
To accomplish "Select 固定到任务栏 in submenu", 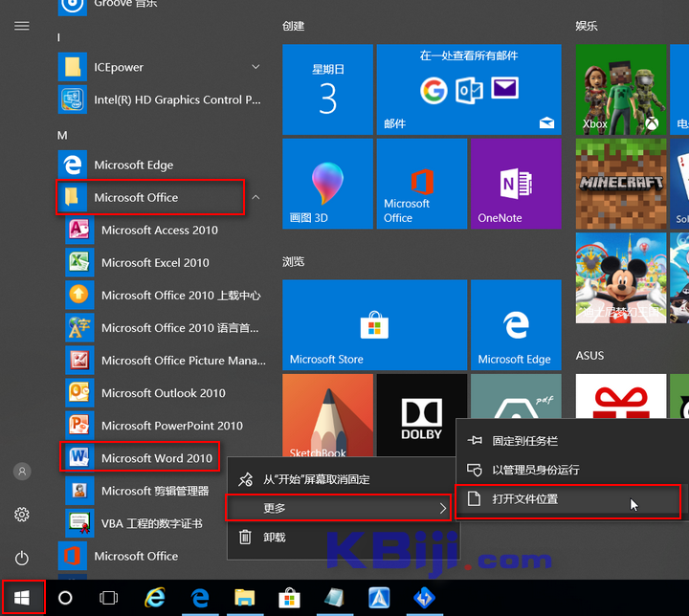I will [572, 441].
